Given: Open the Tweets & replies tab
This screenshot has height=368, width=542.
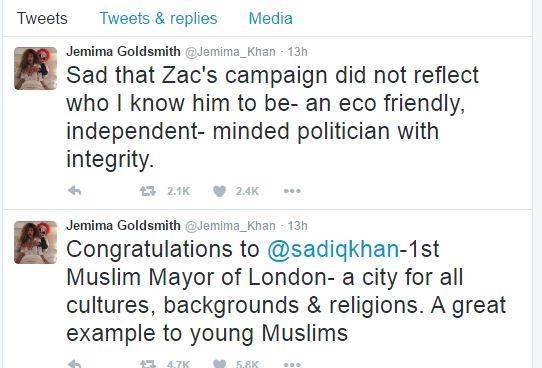Looking at the screenshot, I should (158, 18).
